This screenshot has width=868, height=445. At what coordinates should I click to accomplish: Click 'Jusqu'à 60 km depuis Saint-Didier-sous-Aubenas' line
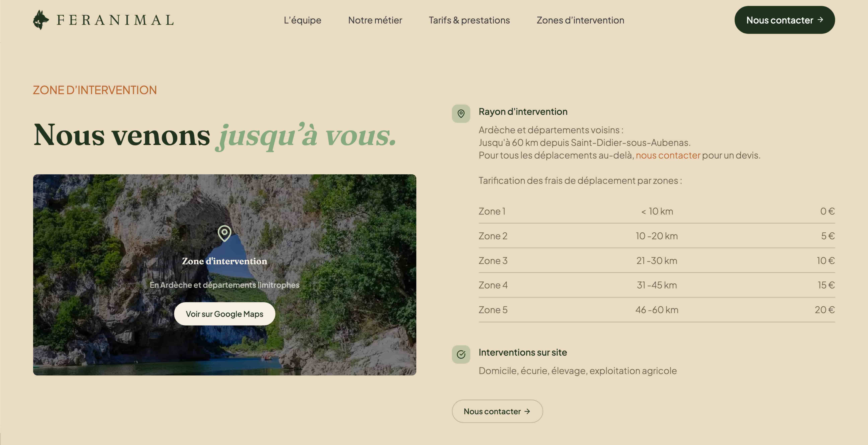pos(584,143)
